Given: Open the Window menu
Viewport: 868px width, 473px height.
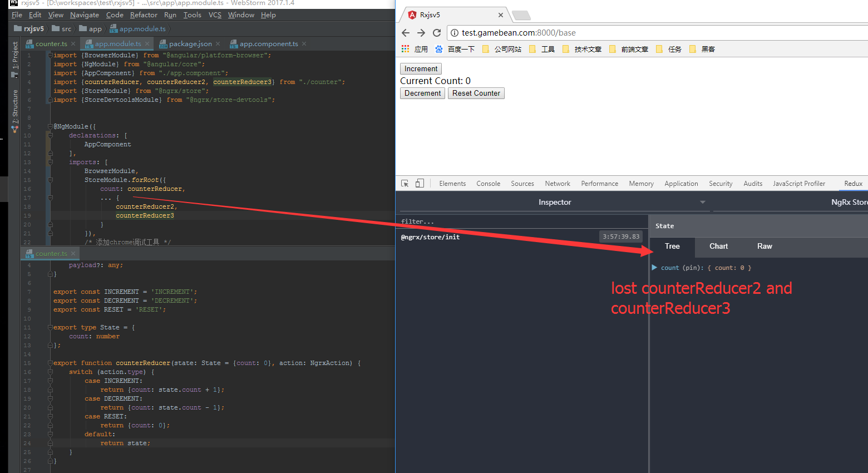Looking at the screenshot, I should pyautogui.click(x=241, y=15).
